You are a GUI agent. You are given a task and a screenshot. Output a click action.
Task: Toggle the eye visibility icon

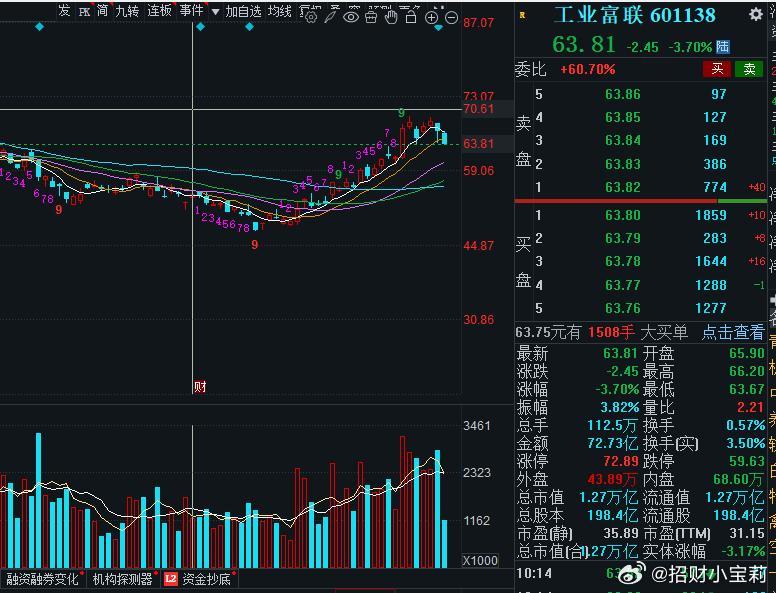(x=351, y=17)
